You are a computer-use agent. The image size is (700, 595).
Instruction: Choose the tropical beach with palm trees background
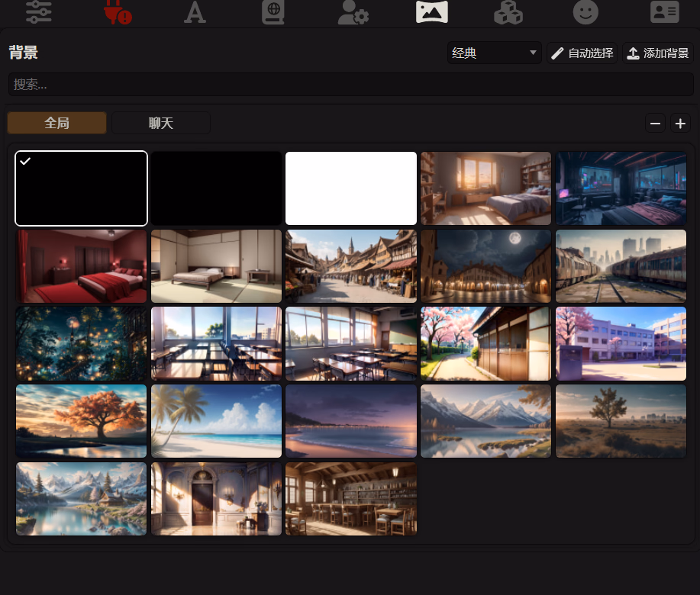pos(216,421)
